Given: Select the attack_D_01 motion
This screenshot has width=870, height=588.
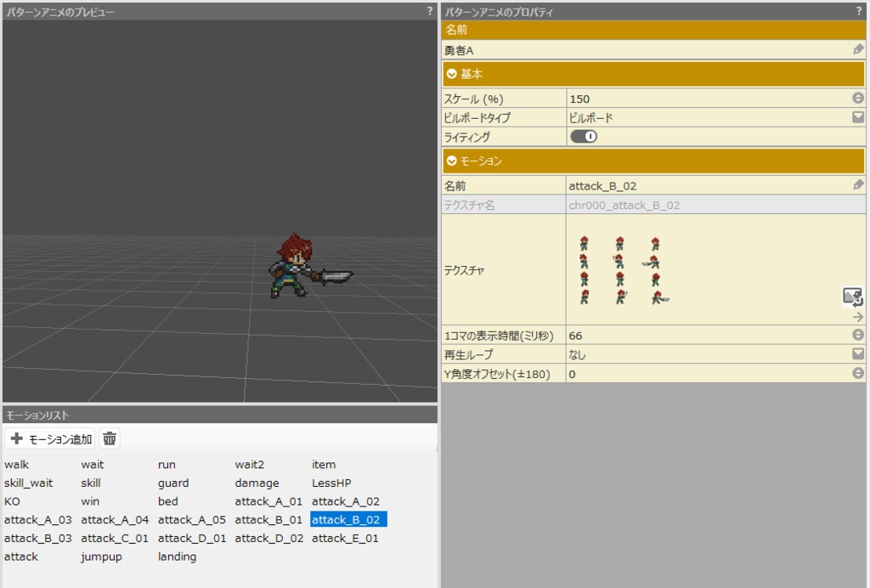Looking at the screenshot, I should pyautogui.click(x=192, y=538).
